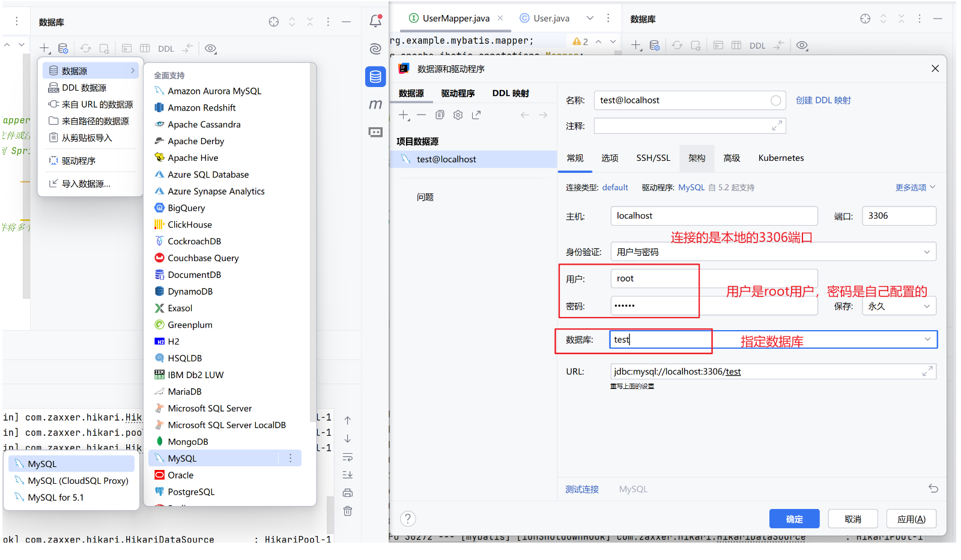Choose MySQL for 5.1 driver option
Viewport: 961px width, 560px height.
click(x=71, y=497)
